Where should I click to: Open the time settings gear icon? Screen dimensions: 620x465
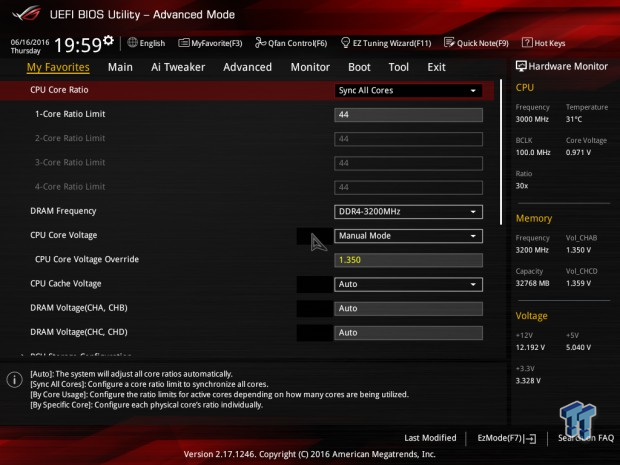pyautogui.click(x=108, y=40)
